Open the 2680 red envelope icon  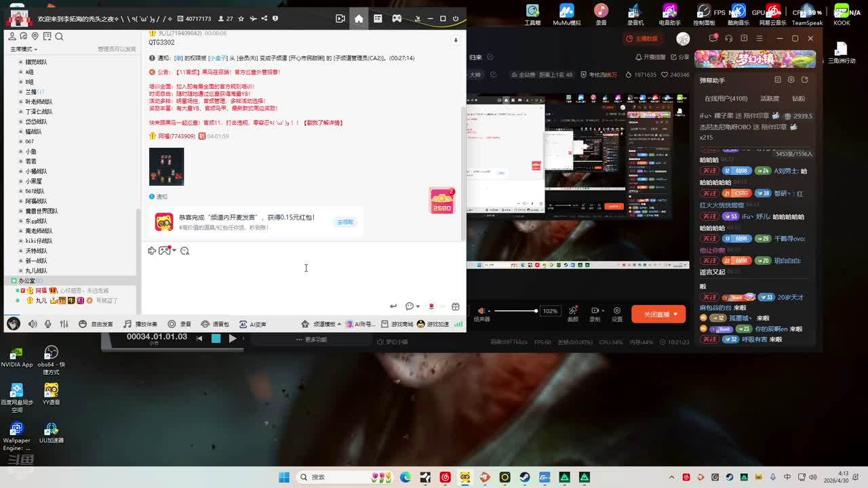coord(441,201)
